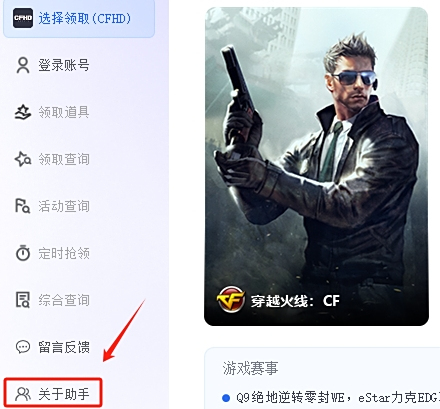Image resolution: width=440 pixels, height=409 pixels.
Task: Click the 领取道具 item icon
Action: (x=23, y=112)
